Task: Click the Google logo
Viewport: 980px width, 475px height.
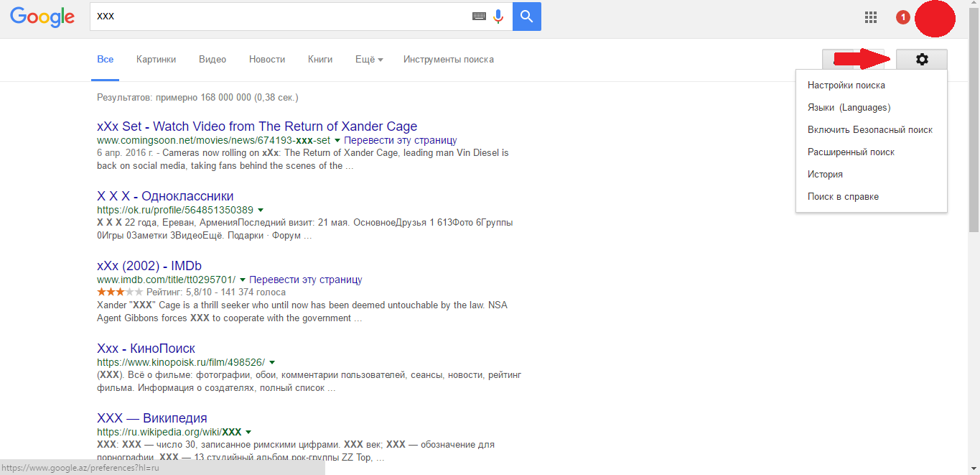Action: tap(42, 17)
